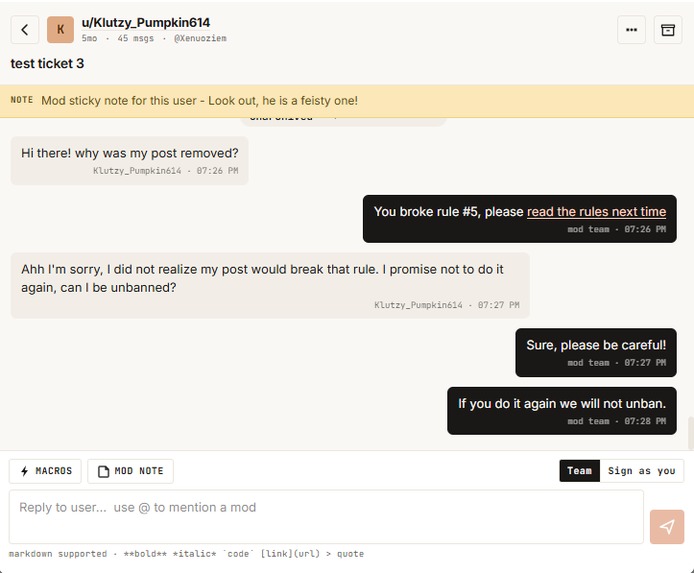This screenshot has width=694, height=573.
Task: Select the Sure, please be careful! reply bubble
Action: click(596, 353)
